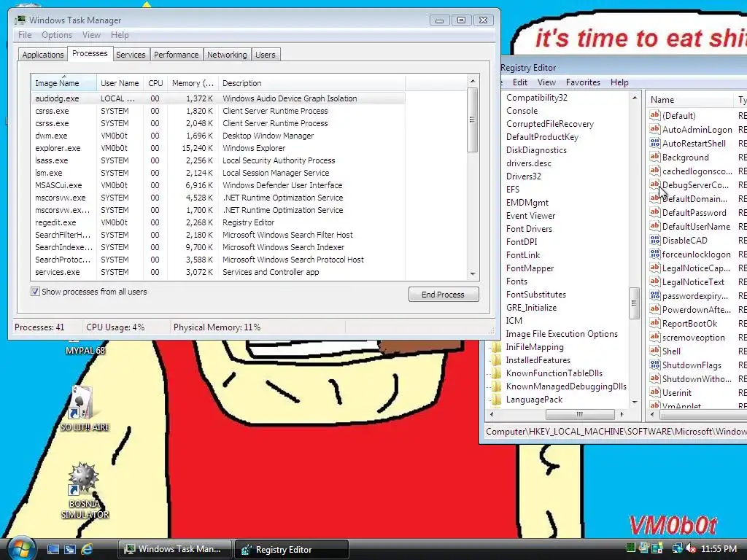Click the passwordexpiry... DWORD icon

(655, 296)
